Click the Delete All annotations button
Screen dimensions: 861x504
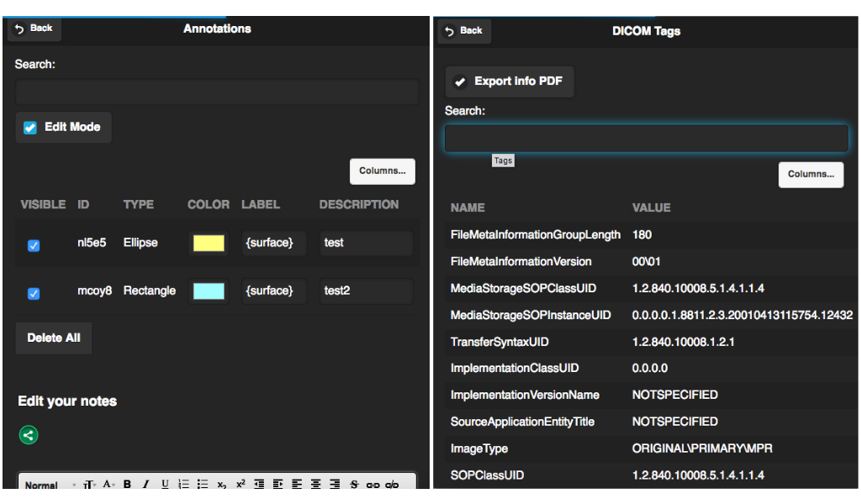[x=54, y=338]
